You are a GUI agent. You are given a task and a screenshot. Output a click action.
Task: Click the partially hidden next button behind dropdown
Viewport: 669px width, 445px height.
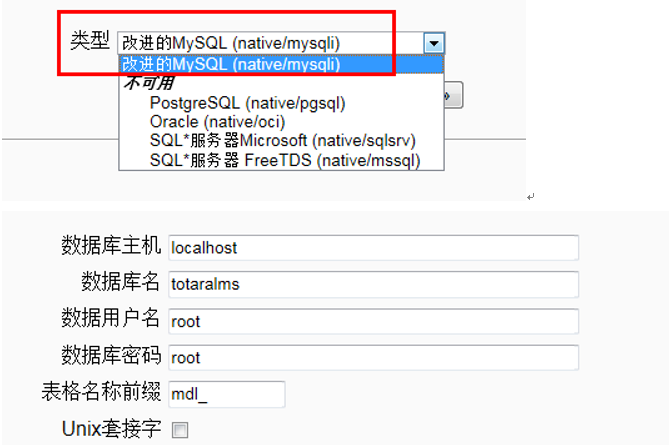(x=453, y=95)
